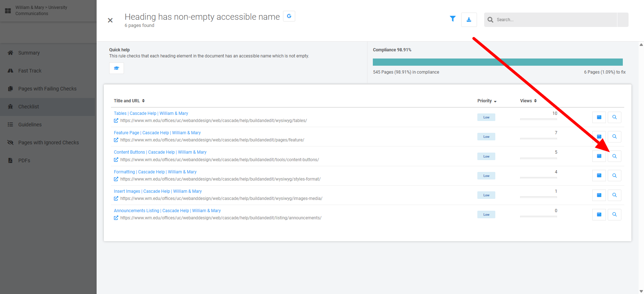Viewport: 644px width, 294px height.
Task: Open page report button in Announcements Listing row
Action: click(599, 214)
